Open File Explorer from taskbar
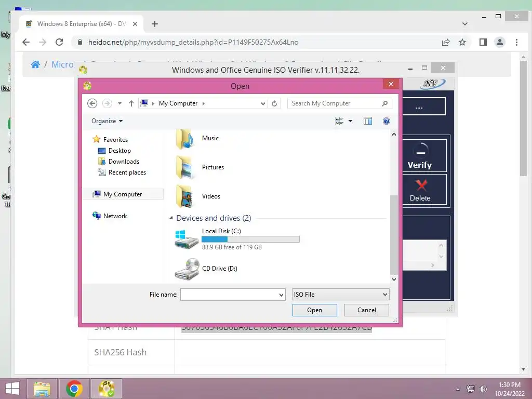The width and height of the screenshot is (532, 399). coord(42,389)
